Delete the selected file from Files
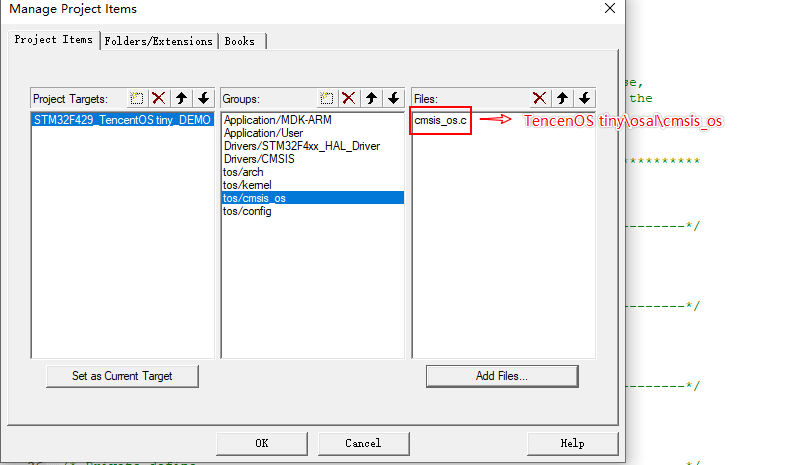The height and width of the screenshot is (465, 794). tap(540, 98)
